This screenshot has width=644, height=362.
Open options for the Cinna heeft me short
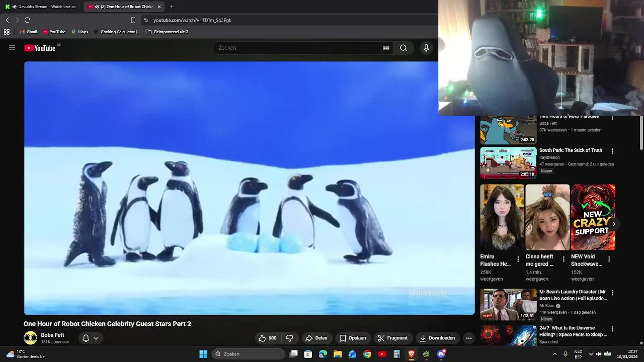point(563,259)
